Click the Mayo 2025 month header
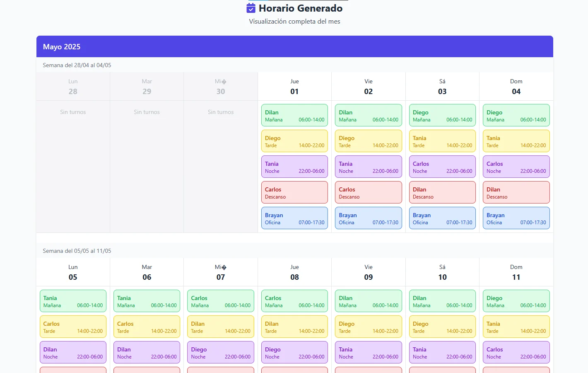Screen dimensions: 588x373 click(62, 47)
